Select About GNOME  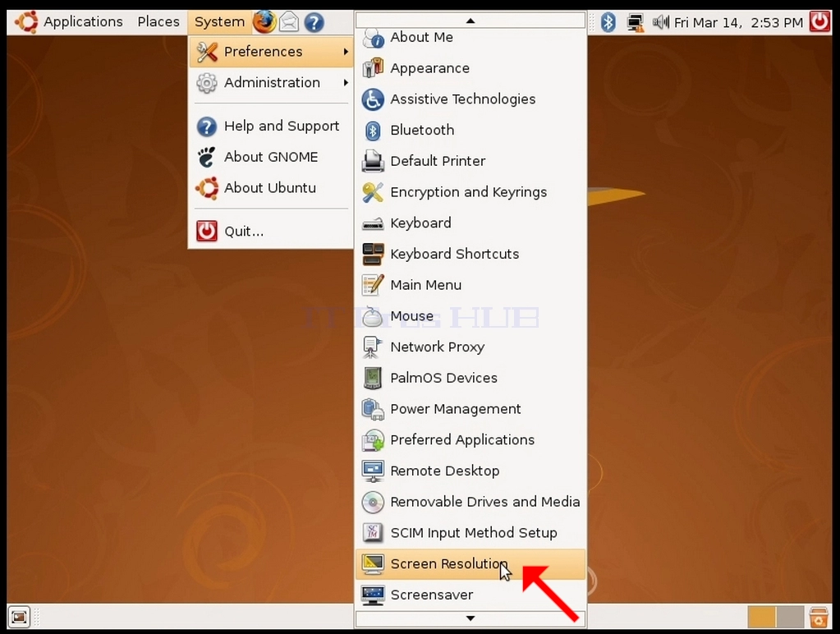(x=271, y=157)
